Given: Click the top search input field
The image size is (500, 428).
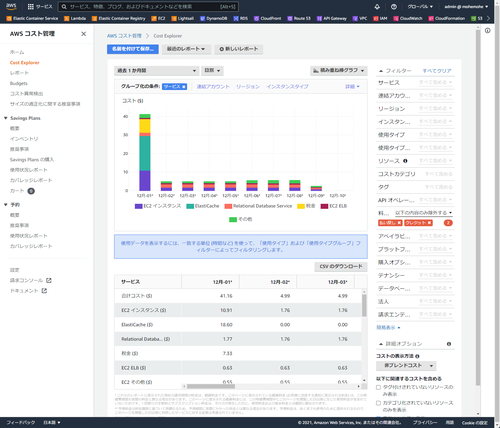Looking at the screenshot, I should (148, 7).
